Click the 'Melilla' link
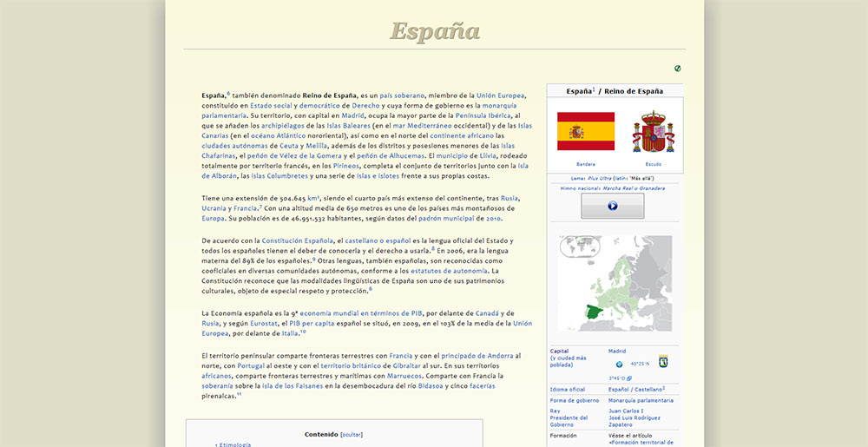This screenshot has height=447, width=868. [x=317, y=146]
